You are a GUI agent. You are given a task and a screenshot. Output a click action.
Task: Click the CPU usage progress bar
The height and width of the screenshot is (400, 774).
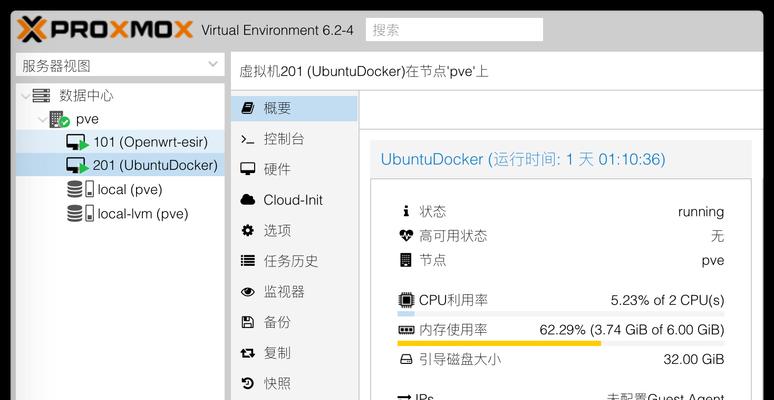coord(561,313)
